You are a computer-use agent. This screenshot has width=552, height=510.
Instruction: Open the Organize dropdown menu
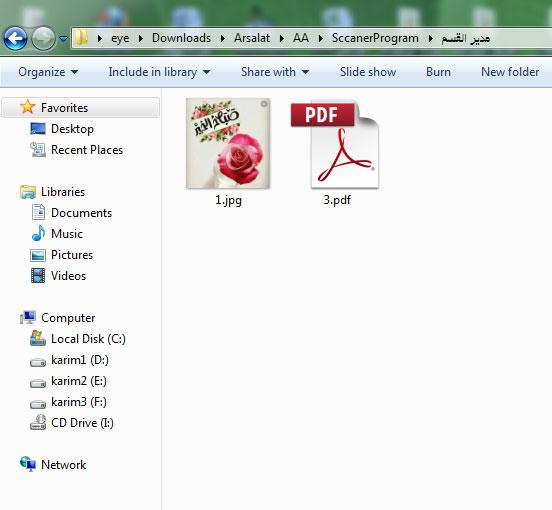click(48, 72)
